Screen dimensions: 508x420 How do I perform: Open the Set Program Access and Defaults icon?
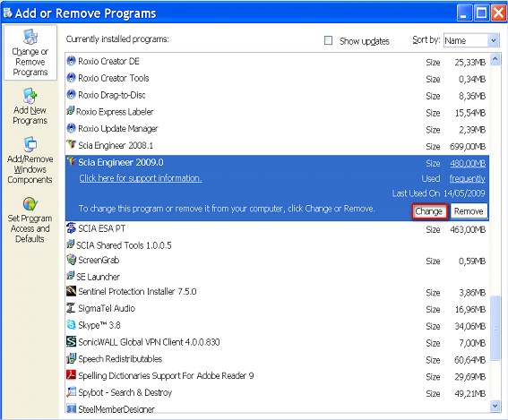(30, 204)
